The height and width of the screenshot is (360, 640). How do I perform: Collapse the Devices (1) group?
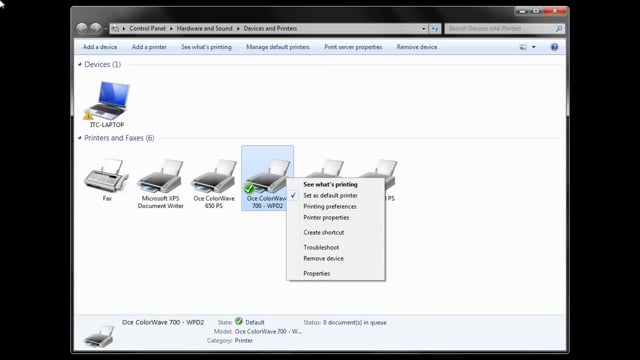pyautogui.click(x=80, y=64)
